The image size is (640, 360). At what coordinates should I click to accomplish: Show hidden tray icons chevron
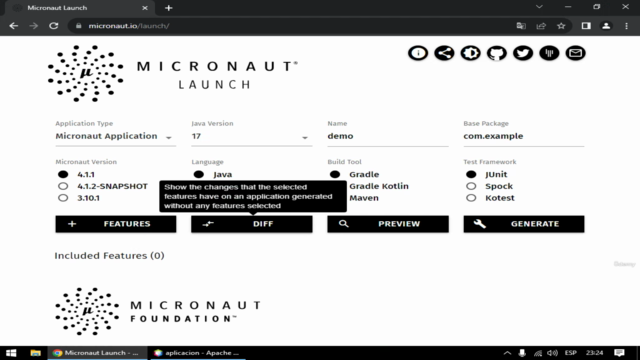[x=507, y=353]
